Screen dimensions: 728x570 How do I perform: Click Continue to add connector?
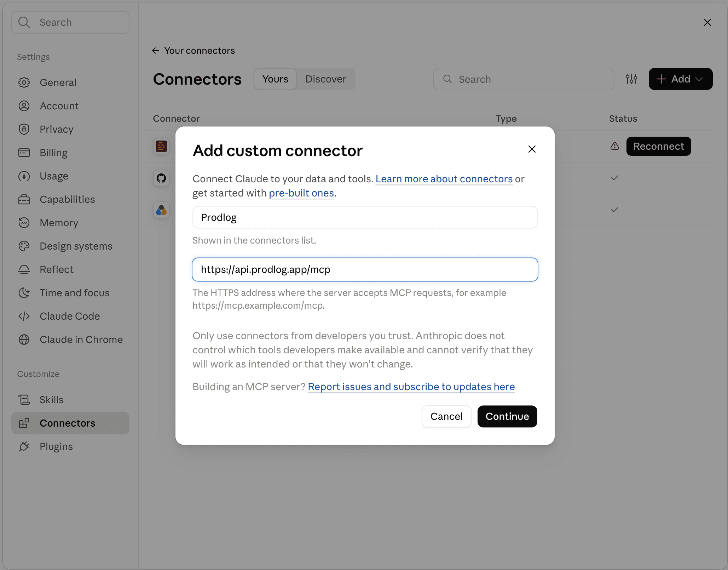pos(507,416)
